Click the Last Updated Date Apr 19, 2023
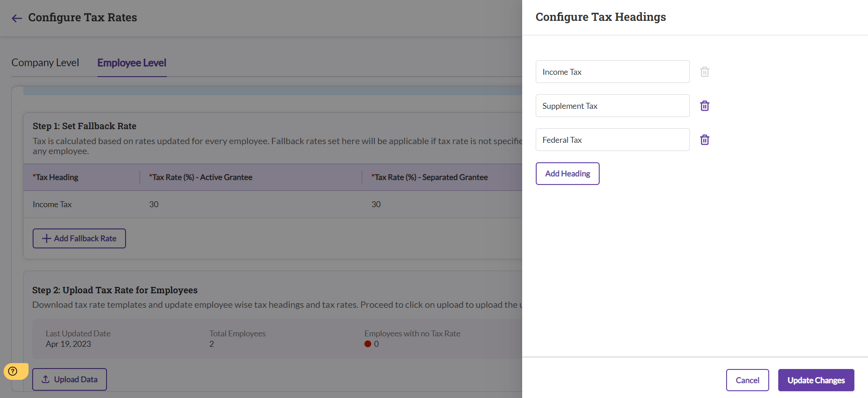The height and width of the screenshot is (398, 868). pyautogui.click(x=68, y=344)
